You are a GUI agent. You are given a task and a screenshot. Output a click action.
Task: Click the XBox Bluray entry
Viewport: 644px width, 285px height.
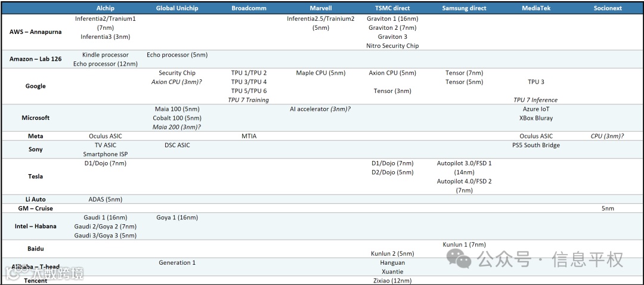tap(536, 118)
